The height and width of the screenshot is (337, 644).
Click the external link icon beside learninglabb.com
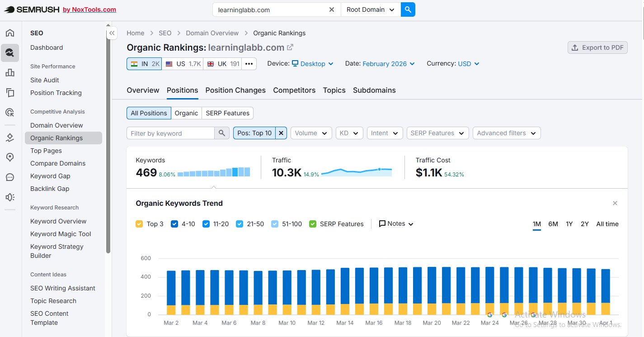point(290,47)
